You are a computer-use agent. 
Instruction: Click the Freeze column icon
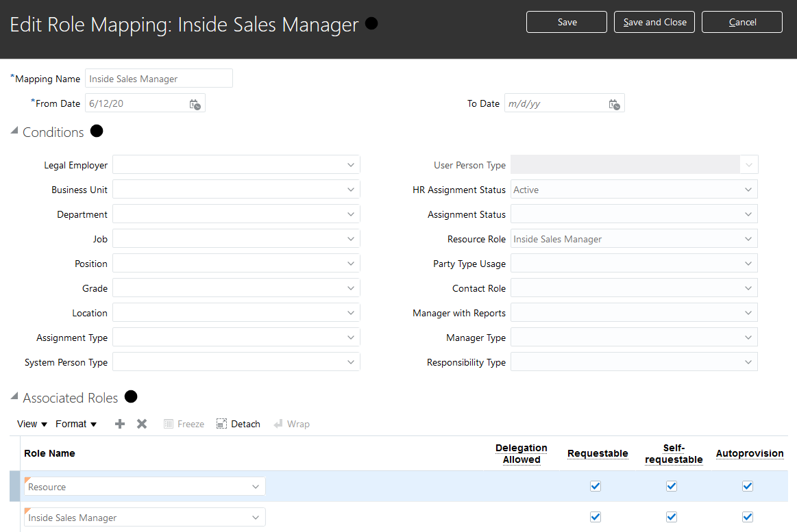pos(169,424)
